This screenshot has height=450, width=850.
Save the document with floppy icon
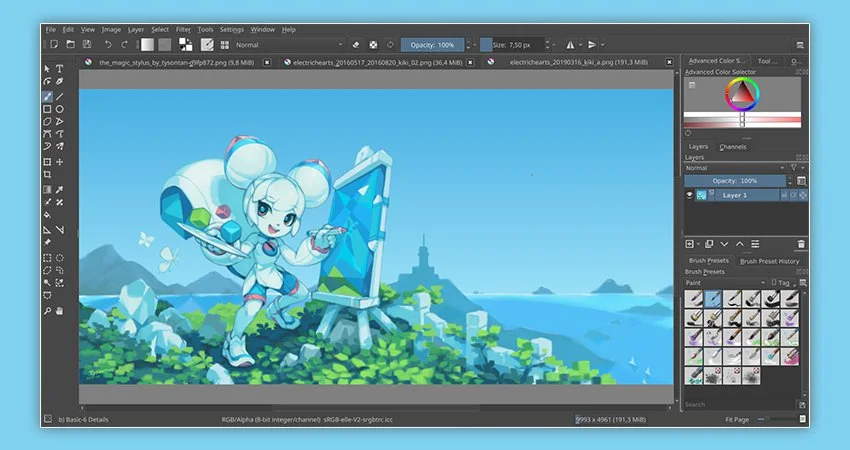pos(87,44)
